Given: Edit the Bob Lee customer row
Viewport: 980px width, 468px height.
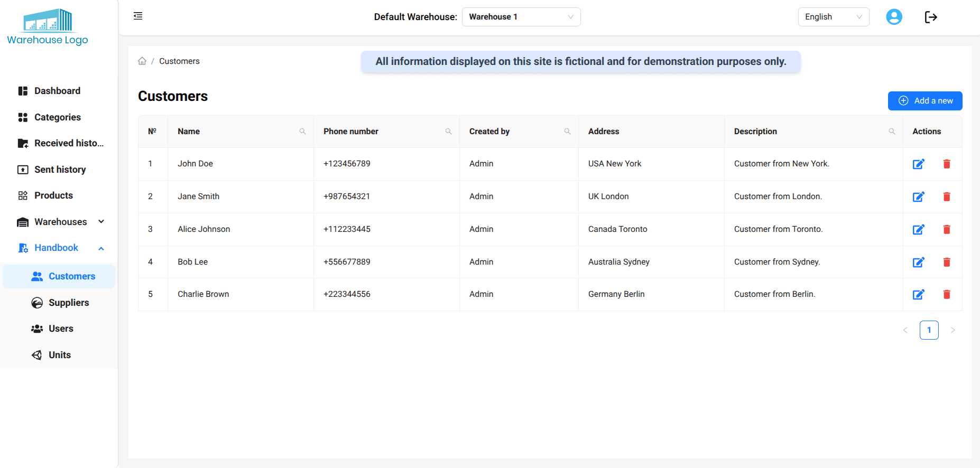Looking at the screenshot, I should [919, 262].
